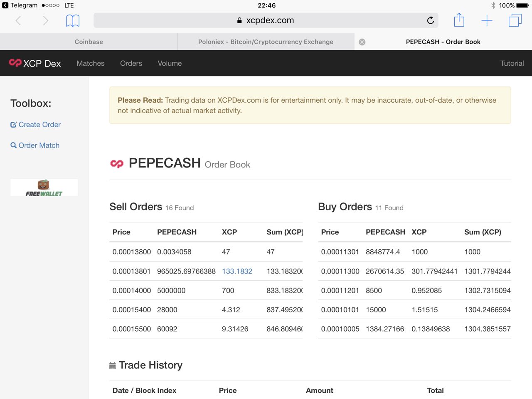Tap the Safari back arrow

click(x=18, y=20)
